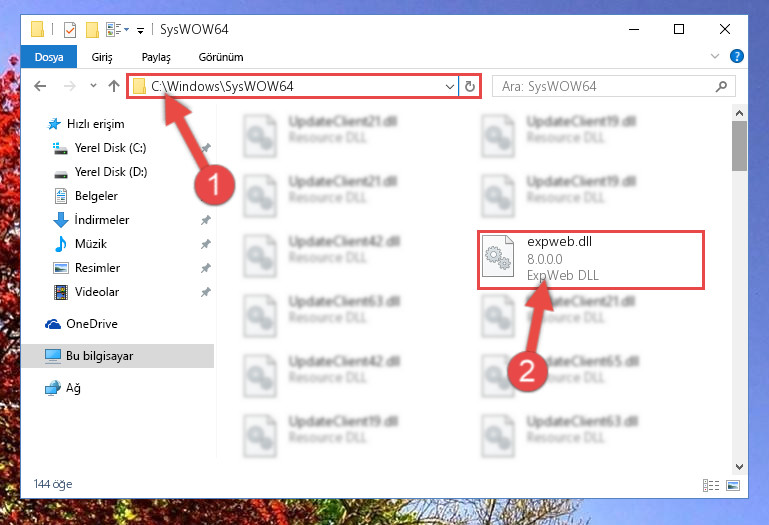Switch to details view in status bar

point(711,485)
